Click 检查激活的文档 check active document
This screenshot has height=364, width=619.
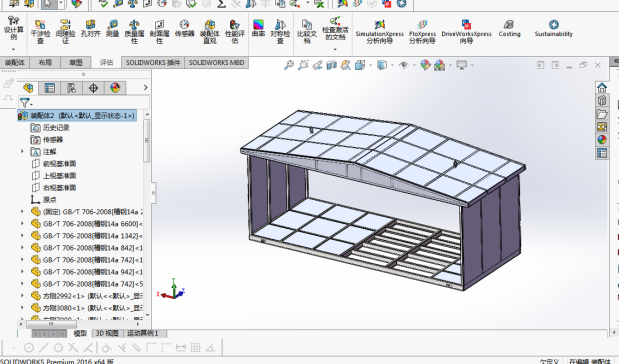[x=335, y=28]
